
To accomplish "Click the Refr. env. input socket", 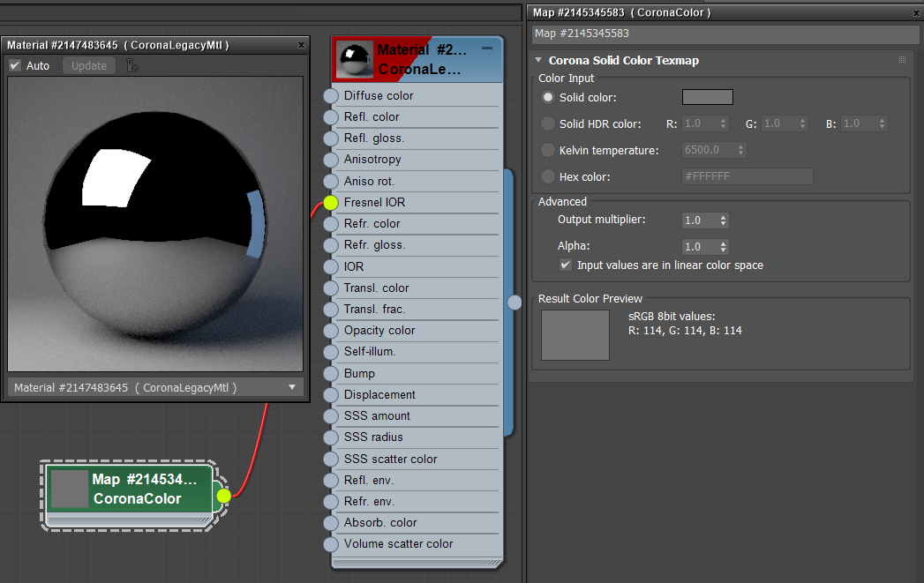I will [331, 501].
